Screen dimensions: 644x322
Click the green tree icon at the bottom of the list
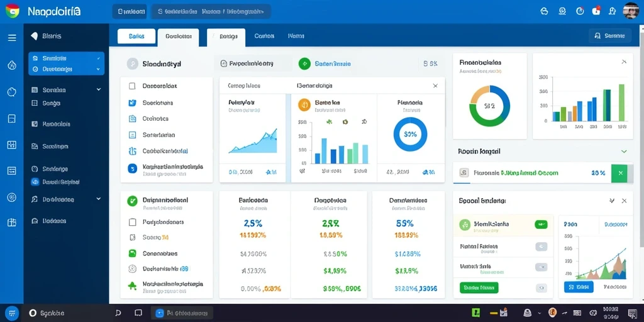pos(132,286)
